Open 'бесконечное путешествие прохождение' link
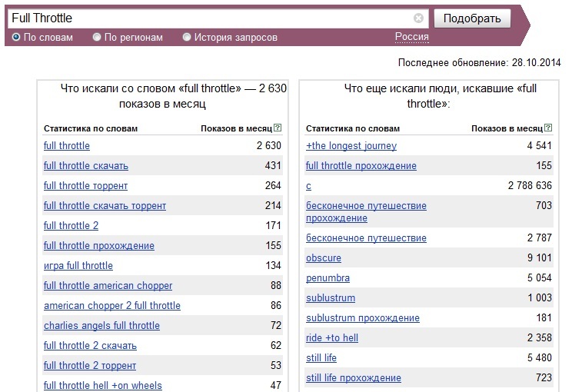The width and height of the screenshot is (572, 392). 366,212
